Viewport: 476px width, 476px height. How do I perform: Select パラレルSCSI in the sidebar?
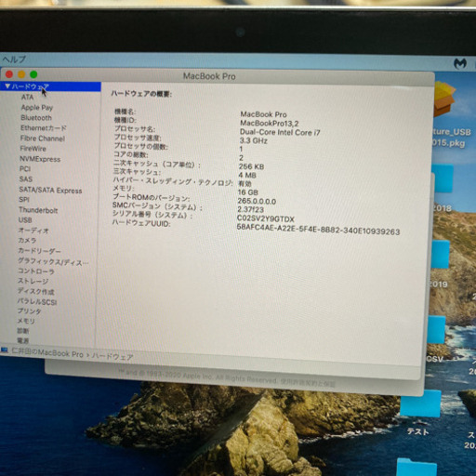(x=37, y=301)
